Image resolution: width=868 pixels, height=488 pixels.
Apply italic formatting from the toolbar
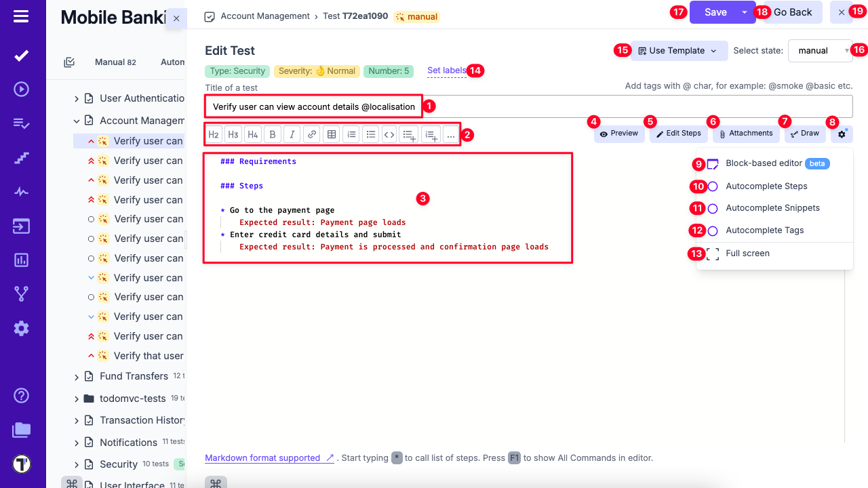tap(292, 135)
